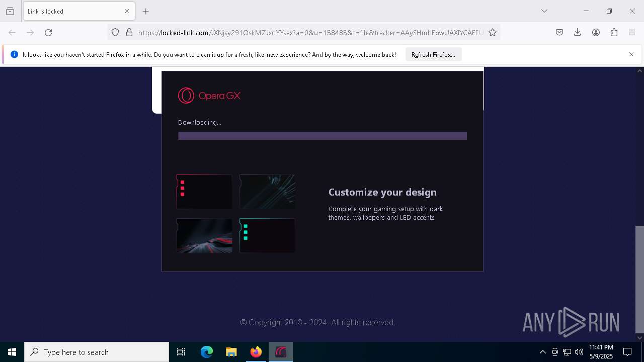Image resolution: width=644 pixels, height=362 pixels.
Task: Close the 'Link is locked' tab
Action: click(127, 11)
